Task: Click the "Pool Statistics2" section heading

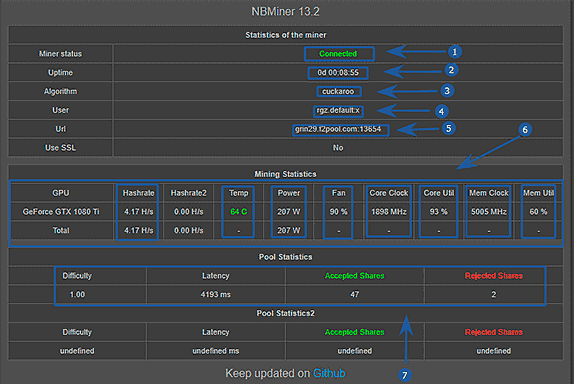Action: [x=286, y=313]
